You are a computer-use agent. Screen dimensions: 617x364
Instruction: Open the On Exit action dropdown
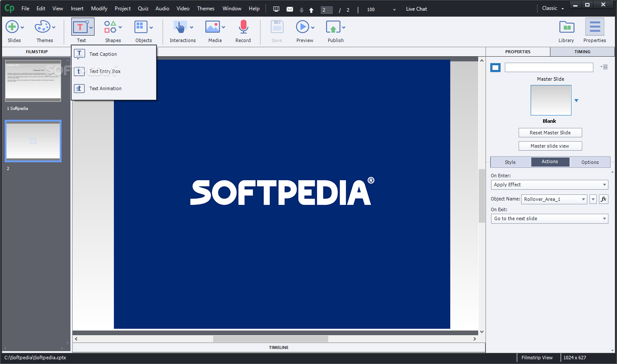550,218
